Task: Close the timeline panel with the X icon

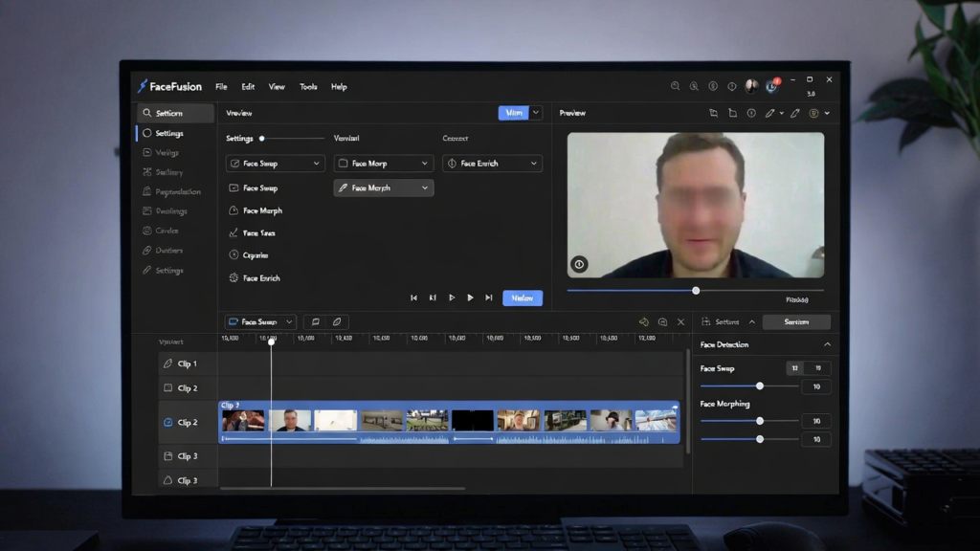Action: pos(681,321)
